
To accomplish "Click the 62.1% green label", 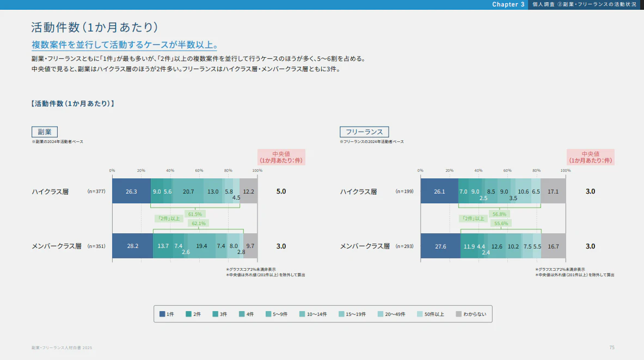I will tap(198, 224).
